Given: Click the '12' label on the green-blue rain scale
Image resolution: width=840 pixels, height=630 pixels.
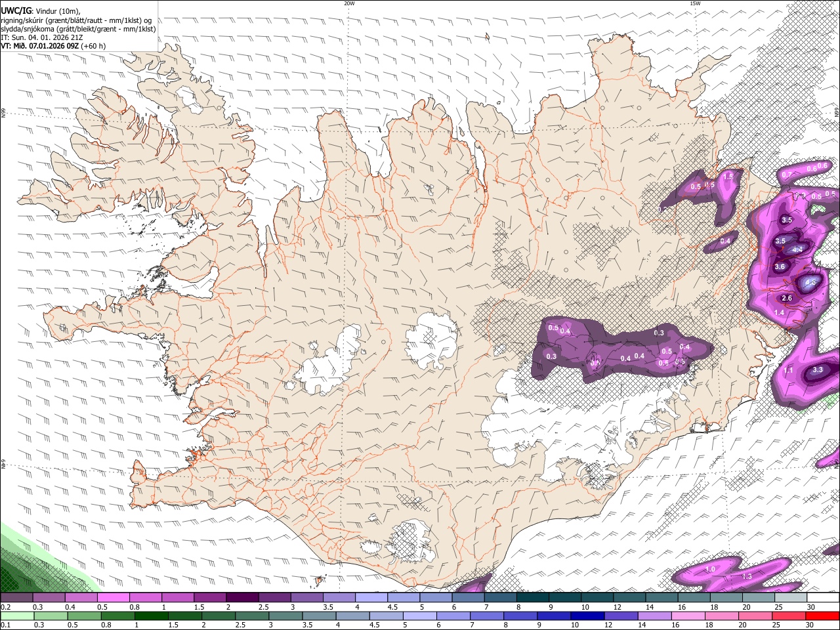Looking at the screenshot, I should pos(607,625).
